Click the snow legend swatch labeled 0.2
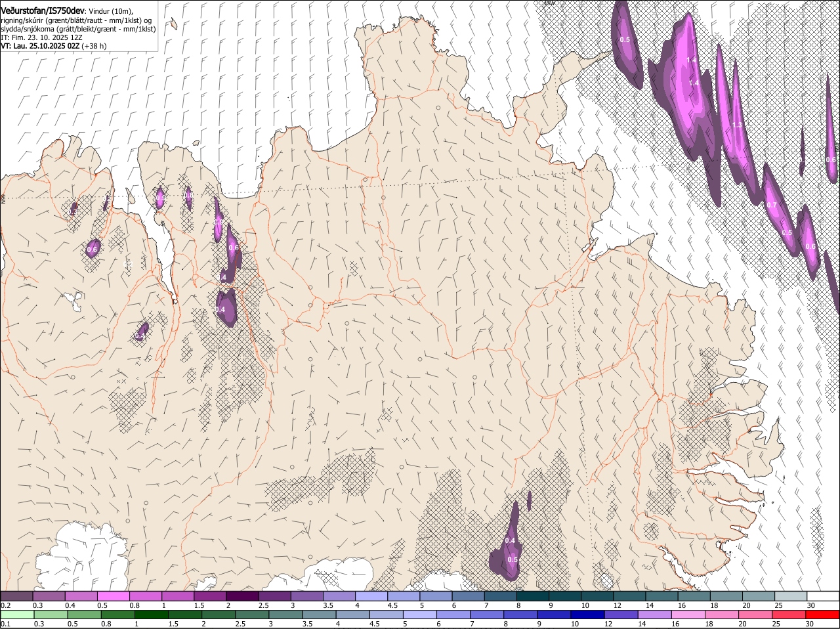840x629 pixels. point(16,596)
